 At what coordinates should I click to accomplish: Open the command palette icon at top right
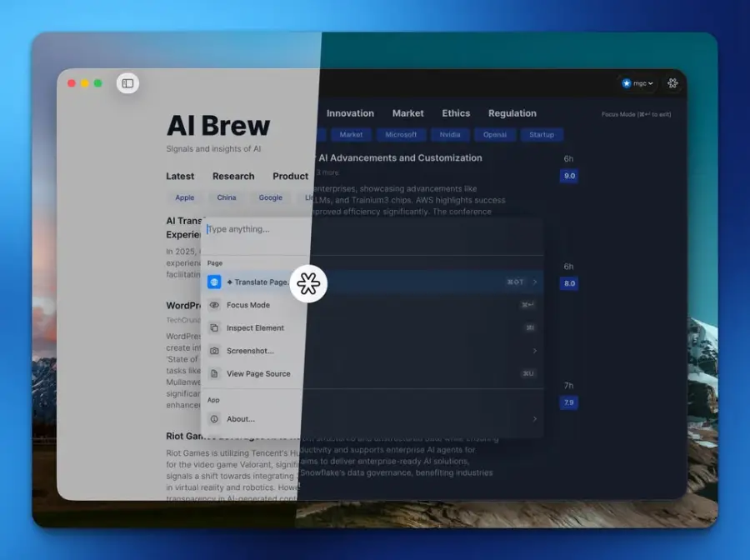pos(672,83)
